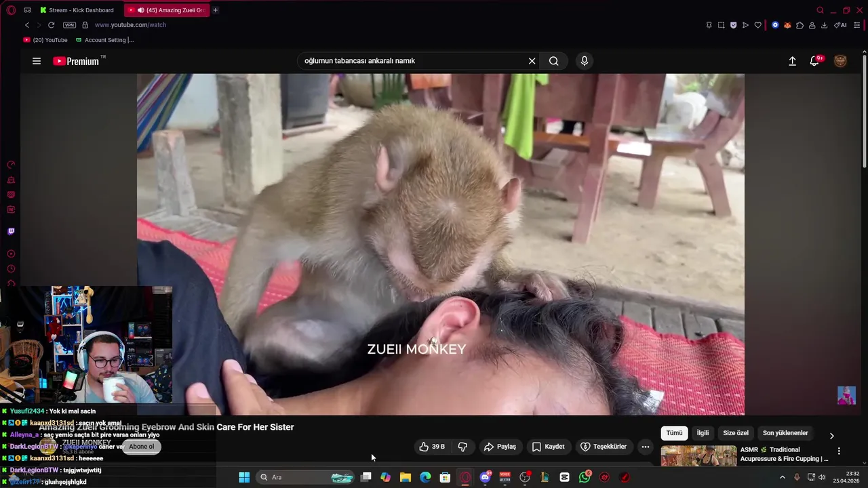Screen dimensions: 868x488
Task: Open the YouTube create/upload button
Action: click(x=792, y=61)
